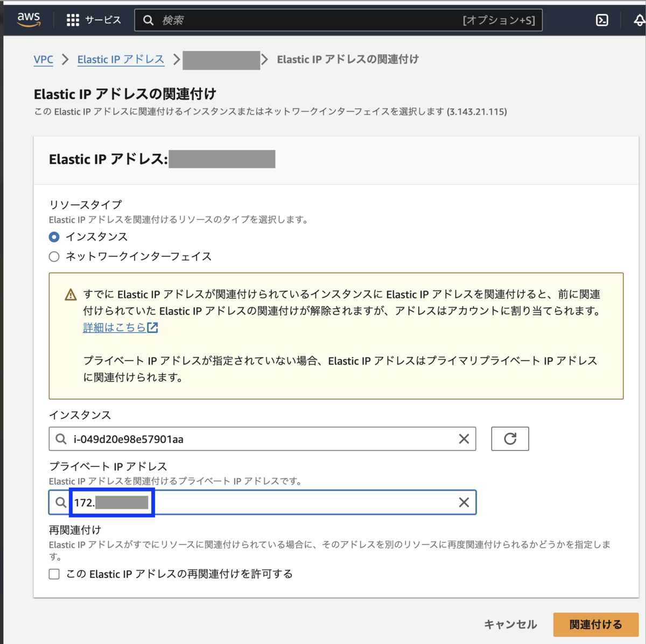
Task: Click the external link icon beside 詳細はこちら
Action: (152, 327)
